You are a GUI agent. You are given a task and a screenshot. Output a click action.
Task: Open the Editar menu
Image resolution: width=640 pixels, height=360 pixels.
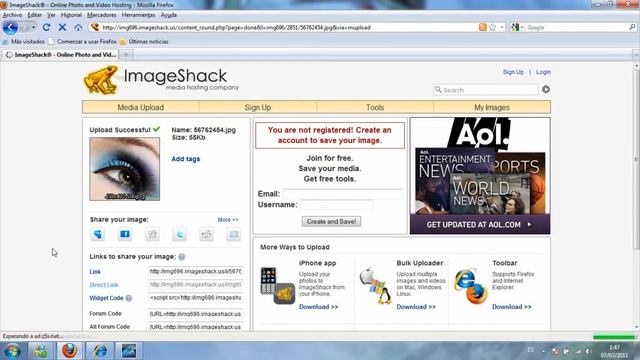[35, 15]
